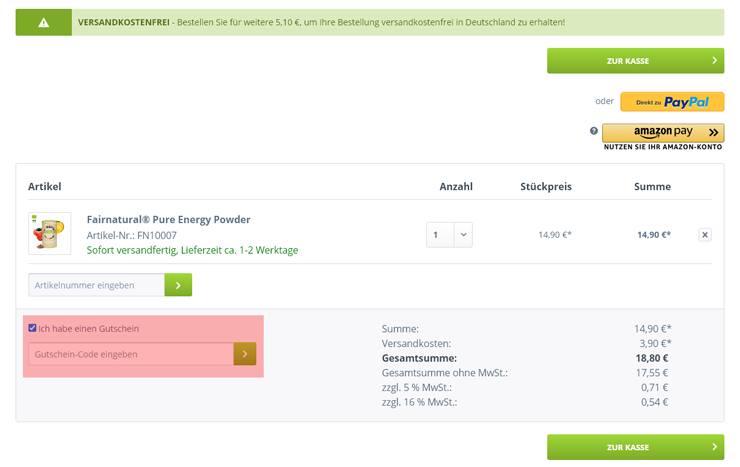Open Fairnatural Pure Energy Powder product link
Image resolution: width=740 pixels, height=467 pixels.
point(168,219)
